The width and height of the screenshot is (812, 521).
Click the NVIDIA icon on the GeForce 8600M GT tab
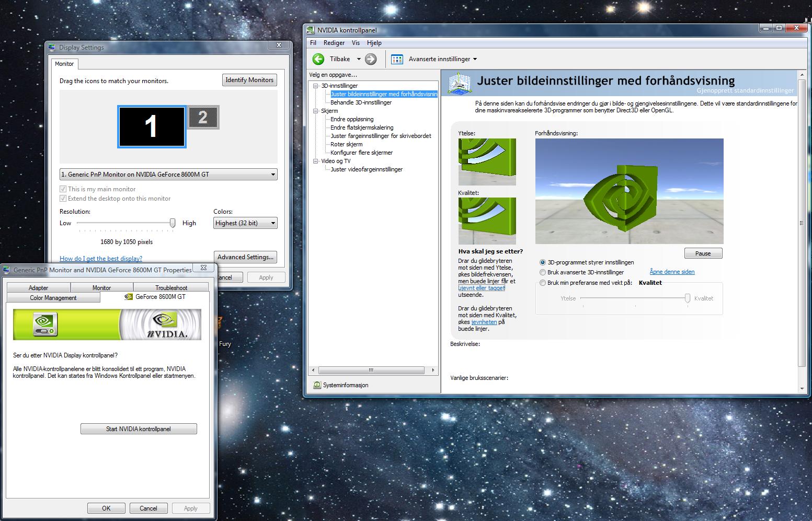pos(129,296)
